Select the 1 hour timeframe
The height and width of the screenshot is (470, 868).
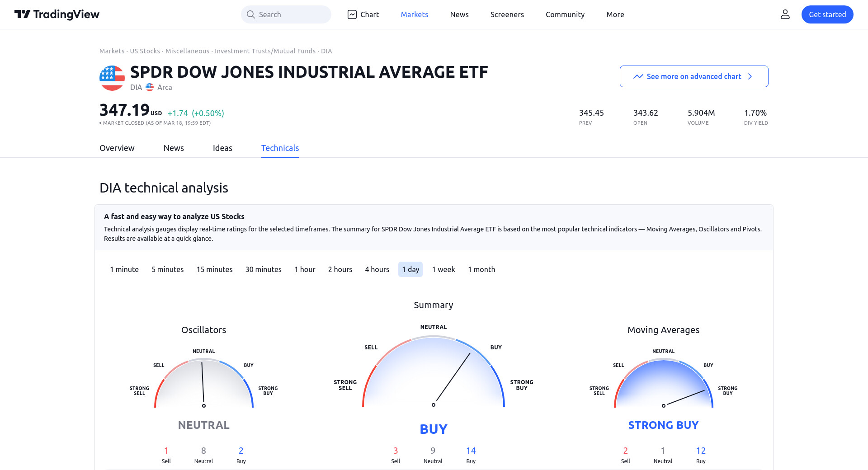click(305, 269)
